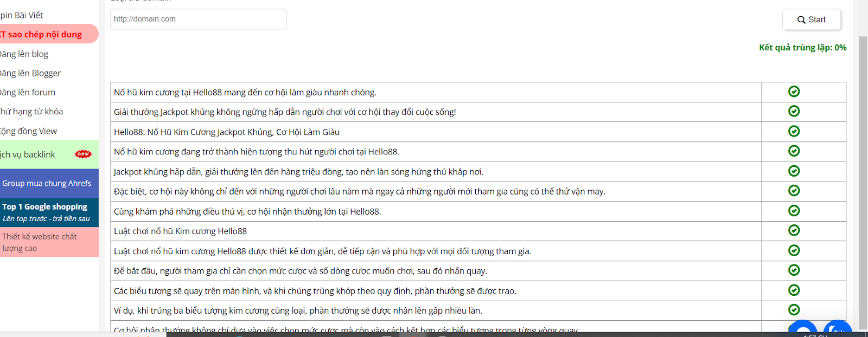Open Cộng đồng View sidebar item
The width and height of the screenshot is (868, 337).
(x=28, y=131)
